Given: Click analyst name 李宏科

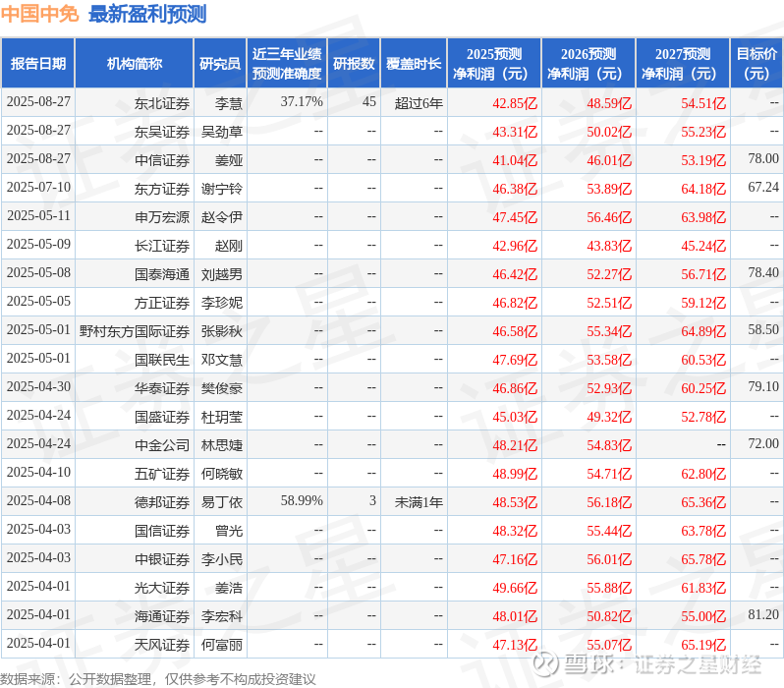Looking at the screenshot, I should (222, 616).
